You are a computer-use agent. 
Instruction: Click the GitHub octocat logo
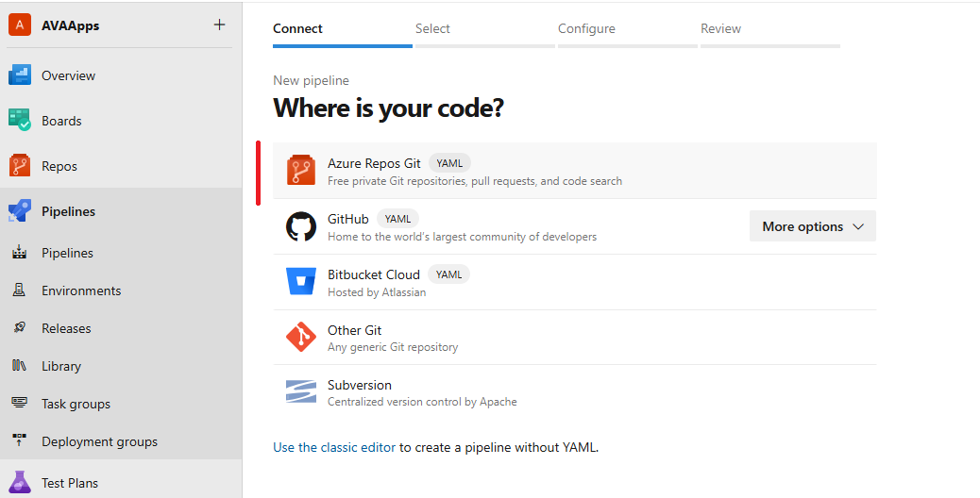click(x=301, y=226)
